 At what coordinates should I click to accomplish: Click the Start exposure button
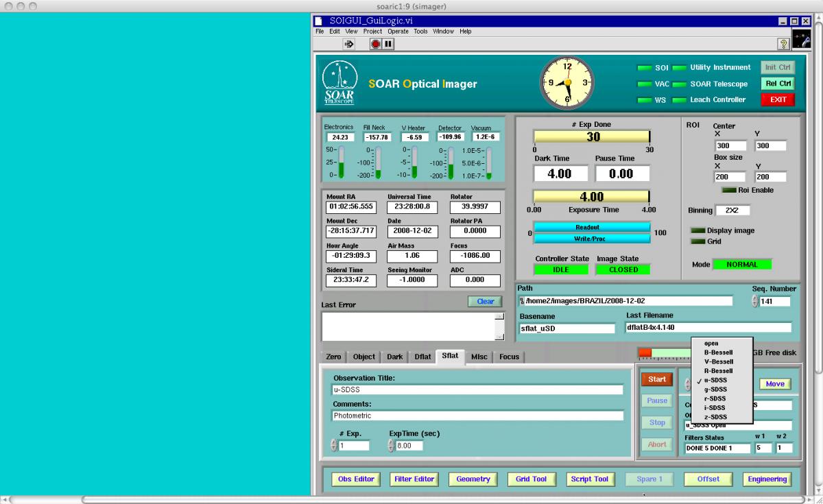point(657,379)
